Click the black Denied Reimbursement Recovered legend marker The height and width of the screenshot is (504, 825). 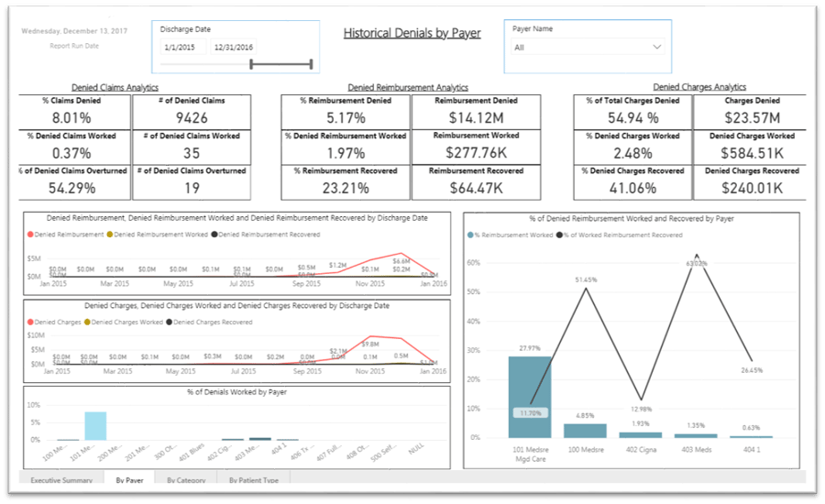(214, 236)
